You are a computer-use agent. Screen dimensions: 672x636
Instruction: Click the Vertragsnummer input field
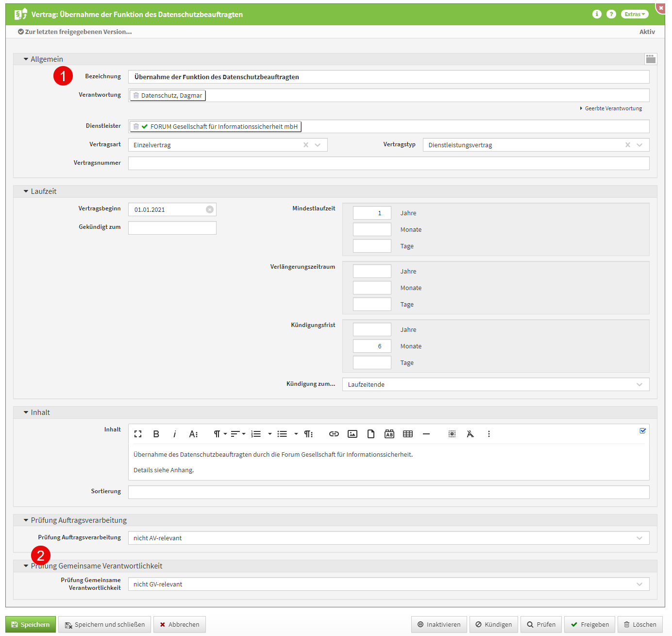point(388,163)
